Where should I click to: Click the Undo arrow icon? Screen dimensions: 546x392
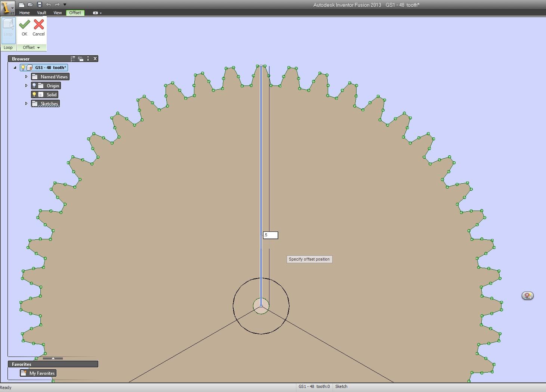[49, 4]
